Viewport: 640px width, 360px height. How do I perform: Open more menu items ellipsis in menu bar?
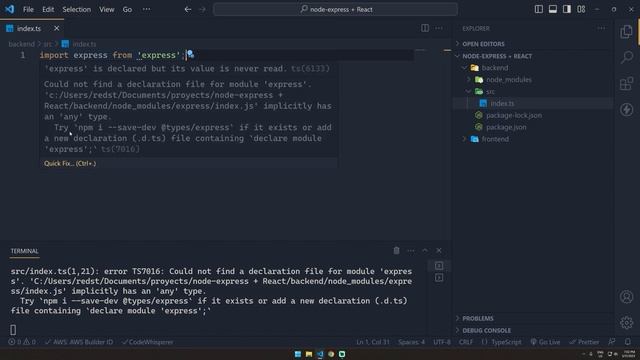146,9
